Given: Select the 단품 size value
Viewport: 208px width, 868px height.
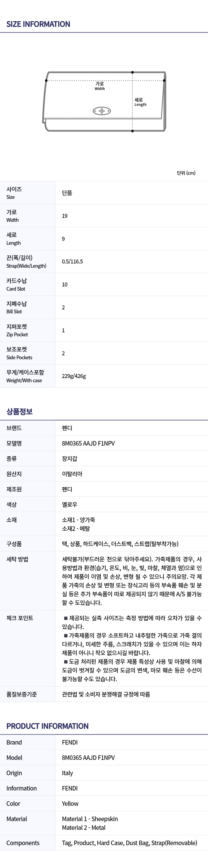Looking at the screenshot, I should [x=67, y=193].
